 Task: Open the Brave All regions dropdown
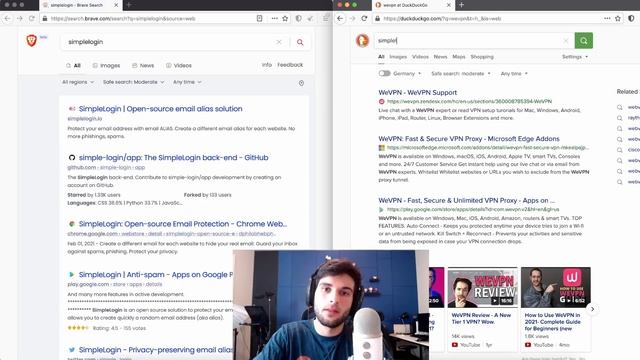[x=78, y=82]
